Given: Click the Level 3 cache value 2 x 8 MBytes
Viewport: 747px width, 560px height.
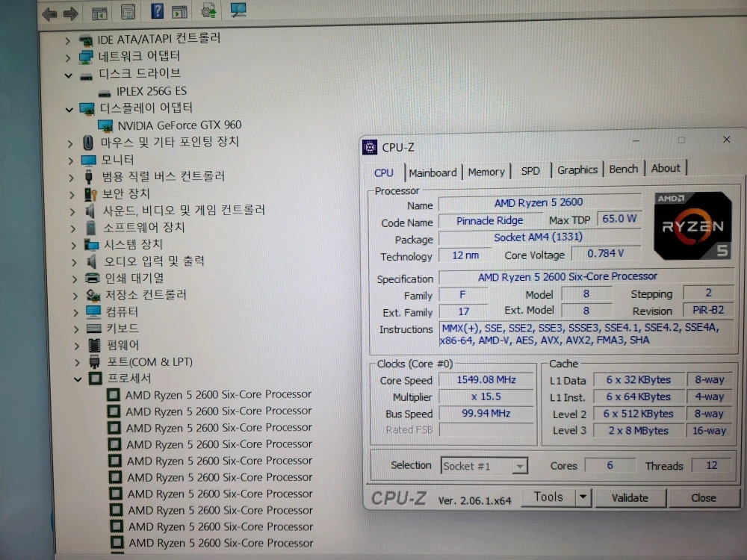Looking at the screenshot, I should 639,431.
